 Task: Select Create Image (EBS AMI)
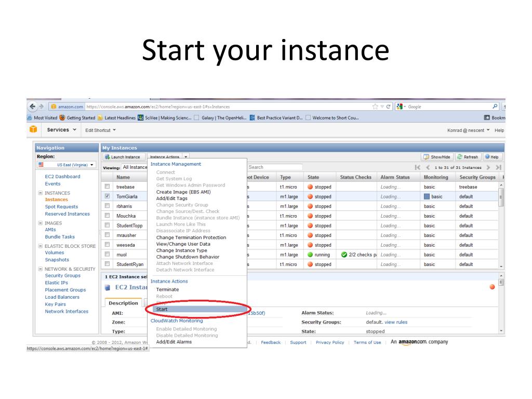183,192
